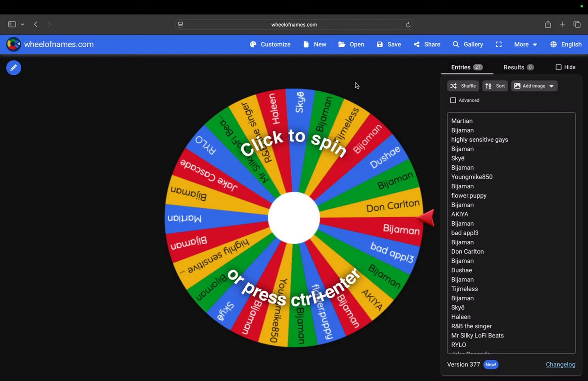Image resolution: width=588 pixels, height=381 pixels.
Task: Enter fullscreen mode icon
Action: coord(498,45)
